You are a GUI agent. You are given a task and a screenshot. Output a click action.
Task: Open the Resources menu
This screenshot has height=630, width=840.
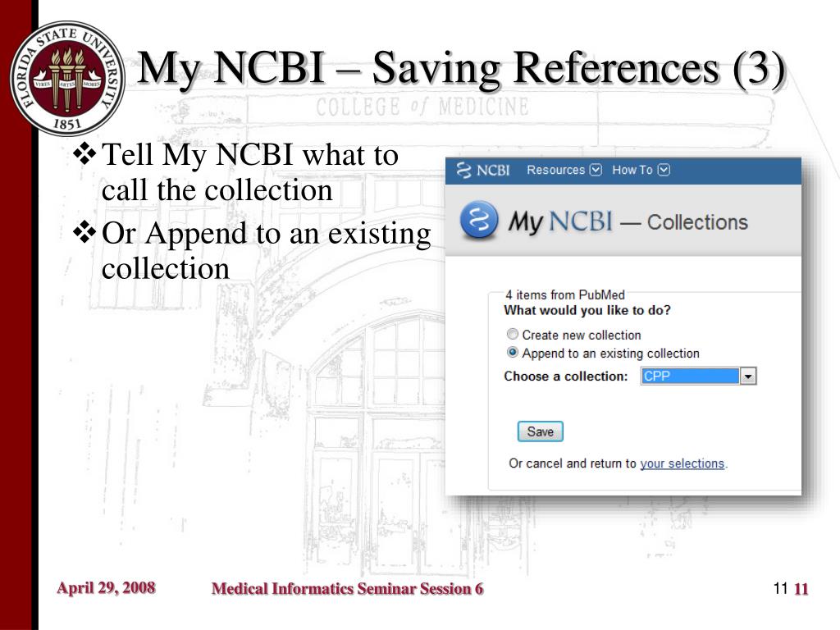click(x=564, y=170)
